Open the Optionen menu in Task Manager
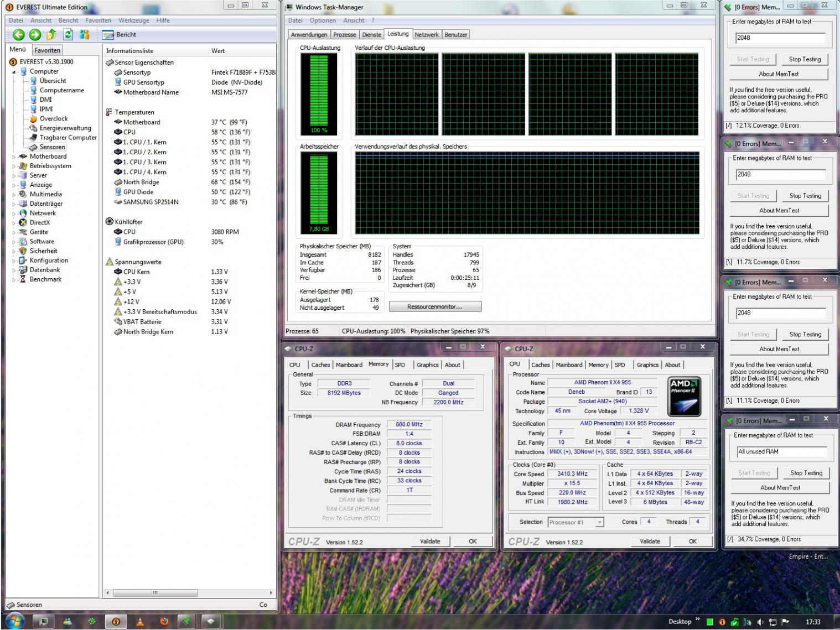The width and height of the screenshot is (840, 630). (x=323, y=20)
